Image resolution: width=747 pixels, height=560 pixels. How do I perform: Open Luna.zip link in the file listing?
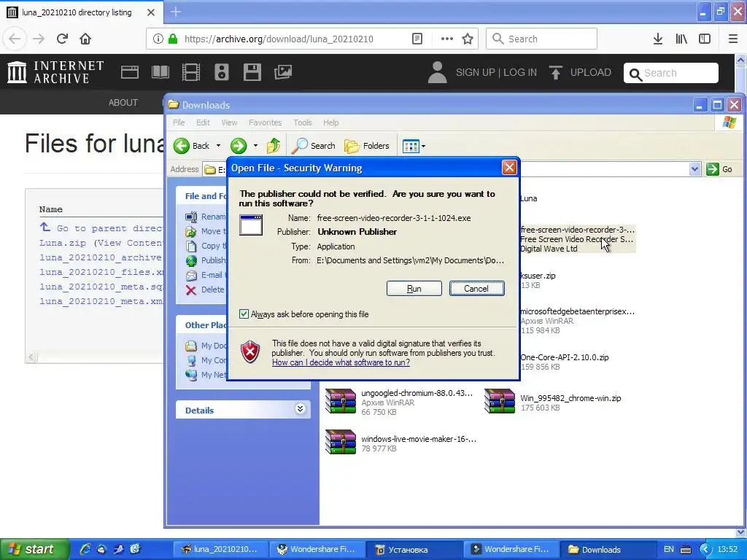63,243
